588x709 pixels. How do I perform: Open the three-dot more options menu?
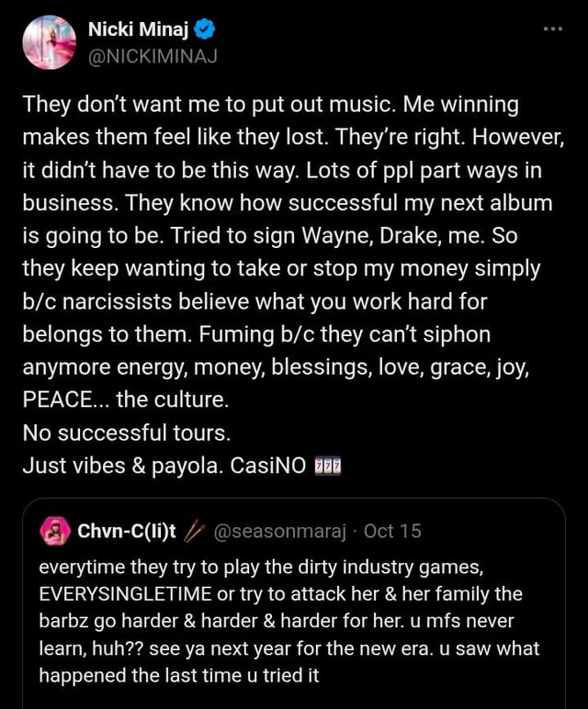tap(551, 28)
